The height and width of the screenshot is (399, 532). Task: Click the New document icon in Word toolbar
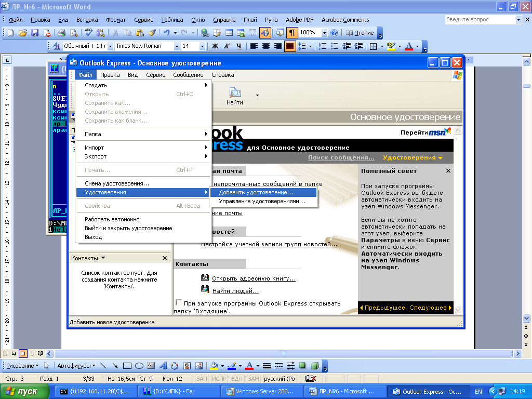coord(10,33)
